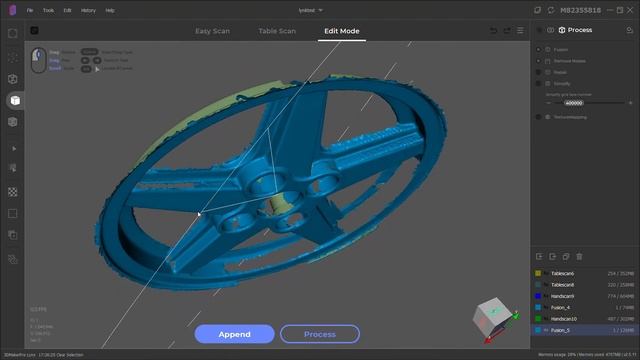Screen dimensions: 640x360
Task: Toggle the third process step checkbox
Action: point(538,72)
